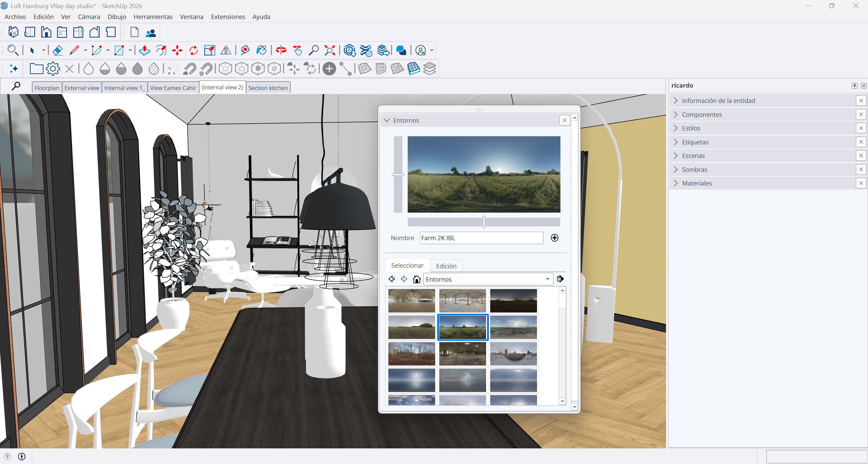
Task: Open the blue chat bubbles icon
Action: tap(401, 50)
